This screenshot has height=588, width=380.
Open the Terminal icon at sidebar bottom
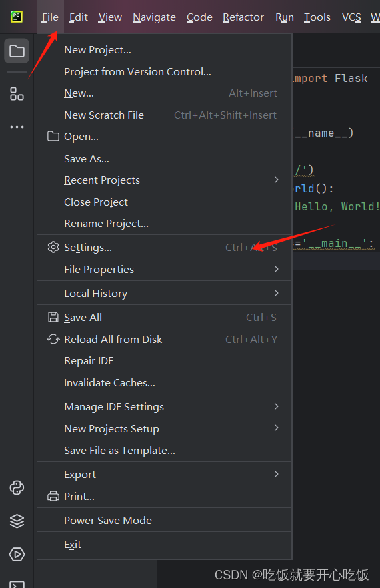click(17, 584)
